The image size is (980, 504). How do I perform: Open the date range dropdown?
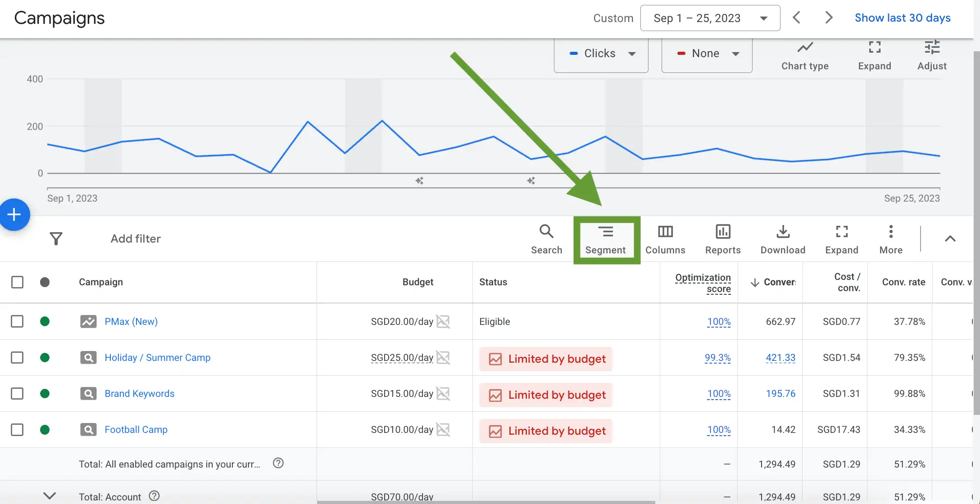pyautogui.click(x=710, y=18)
